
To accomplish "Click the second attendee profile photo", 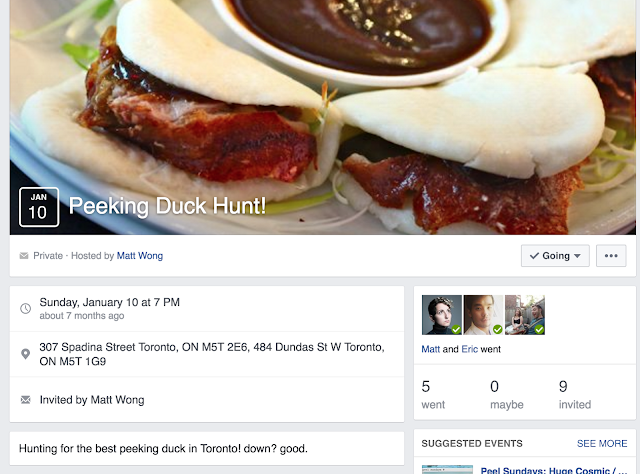I will click(483, 315).
